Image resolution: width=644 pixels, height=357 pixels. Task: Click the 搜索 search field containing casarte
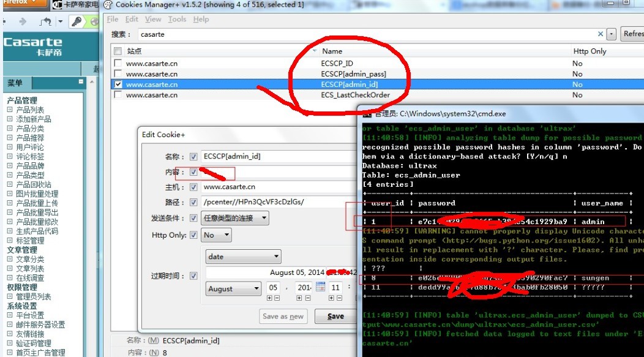point(367,34)
